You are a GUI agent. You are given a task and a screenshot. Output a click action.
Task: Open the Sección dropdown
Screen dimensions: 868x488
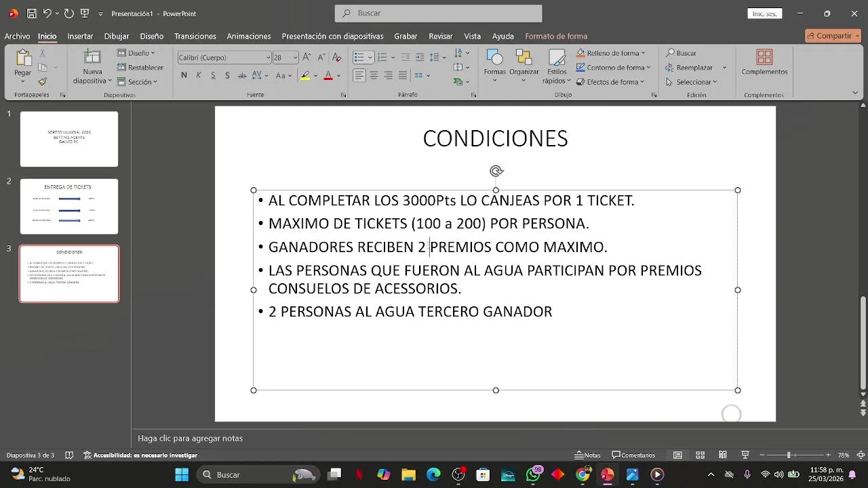click(x=138, y=81)
